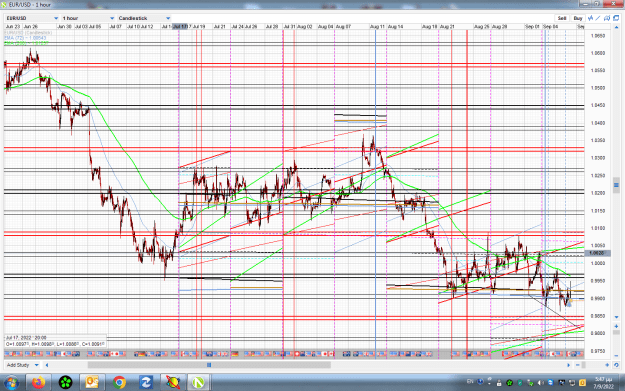This screenshot has width=625, height=391.
Task: Click the 1.0450 price scale label
Action: pos(598,106)
